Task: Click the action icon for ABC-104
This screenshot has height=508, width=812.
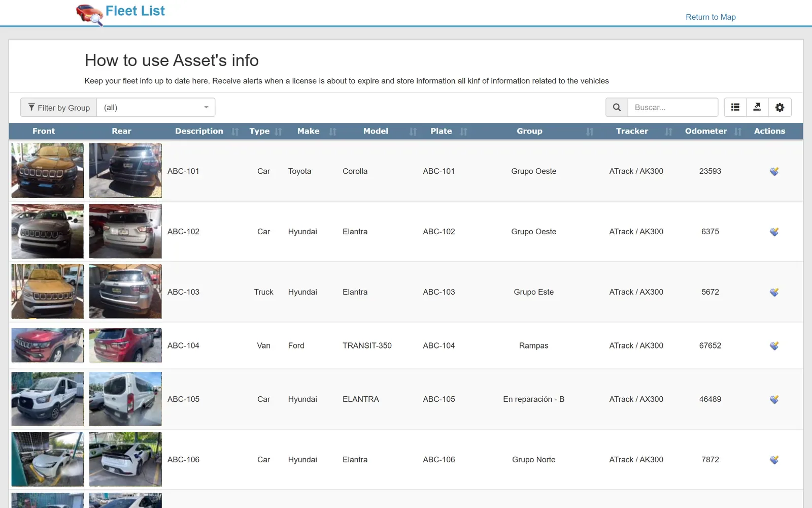Action: [774, 345]
